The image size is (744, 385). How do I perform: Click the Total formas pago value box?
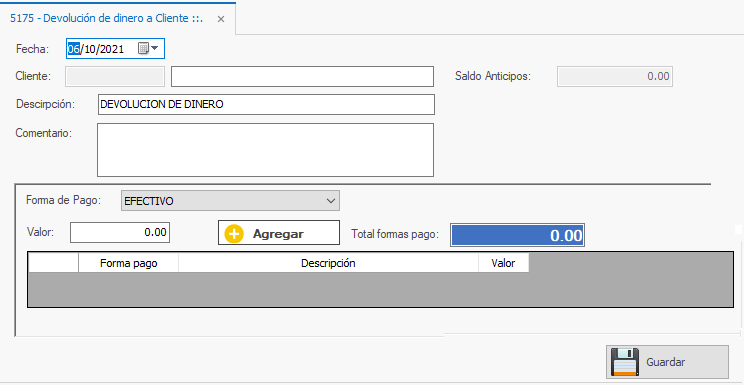point(517,235)
